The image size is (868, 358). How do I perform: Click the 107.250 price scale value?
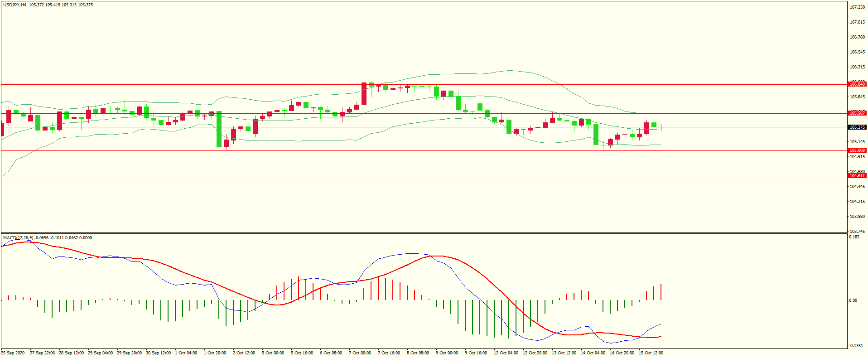point(857,7)
